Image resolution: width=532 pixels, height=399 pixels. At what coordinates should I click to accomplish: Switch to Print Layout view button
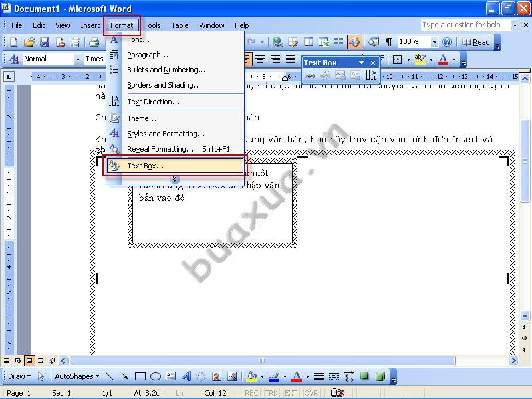29,360
